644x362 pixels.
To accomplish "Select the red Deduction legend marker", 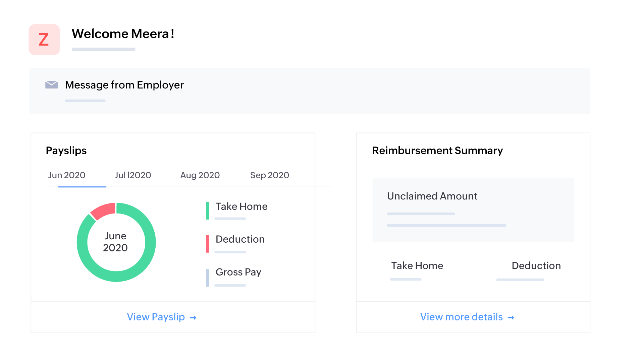I will click(x=207, y=244).
